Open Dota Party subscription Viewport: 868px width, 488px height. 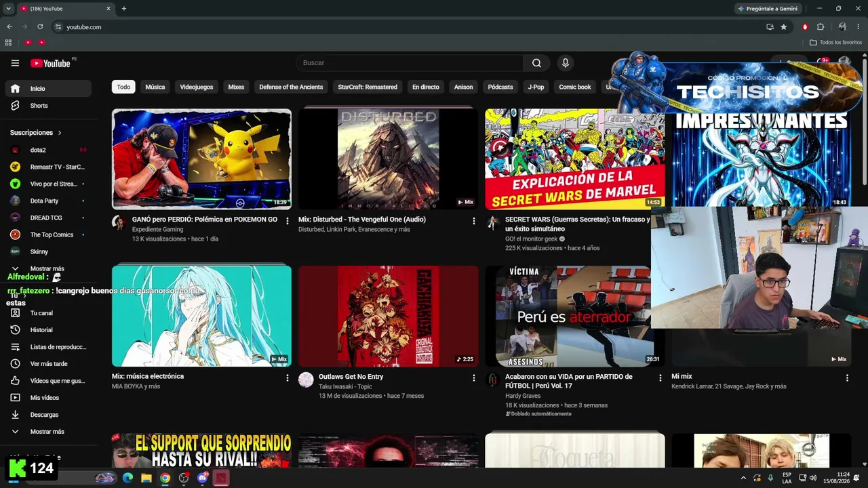pos(47,201)
